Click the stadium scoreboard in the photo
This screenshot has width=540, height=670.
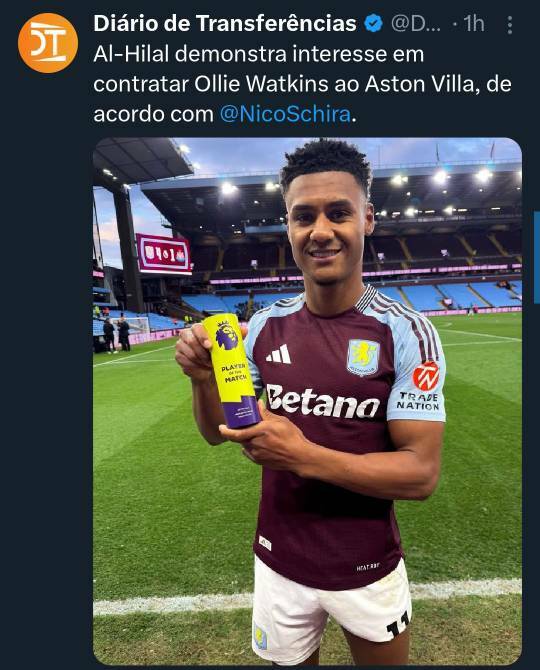click(x=164, y=254)
